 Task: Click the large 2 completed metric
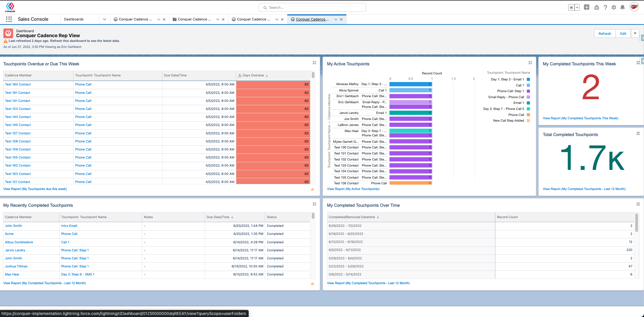tap(591, 87)
